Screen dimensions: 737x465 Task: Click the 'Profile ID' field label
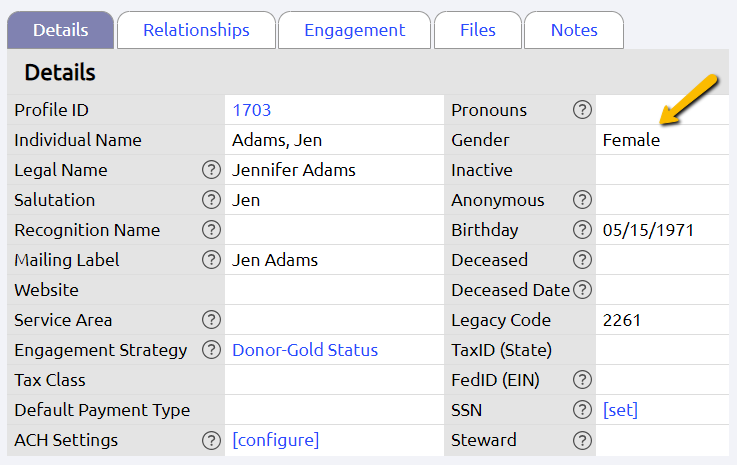[x=52, y=110]
